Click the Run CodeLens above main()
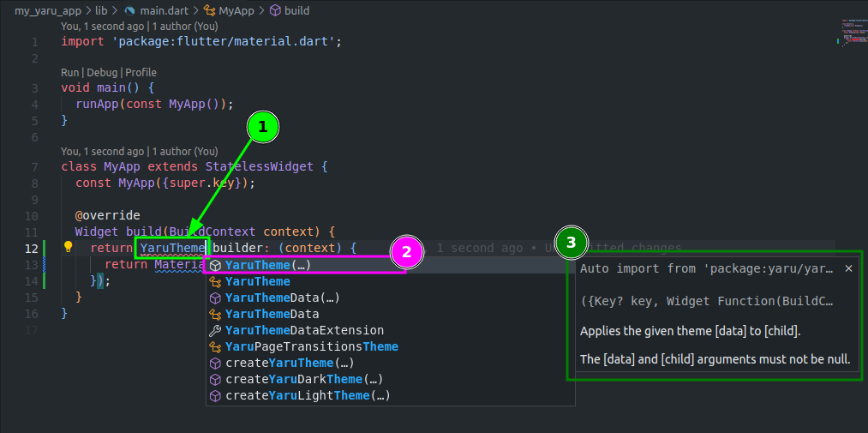Viewport: 868px width, 433px height. click(x=69, y=73)
